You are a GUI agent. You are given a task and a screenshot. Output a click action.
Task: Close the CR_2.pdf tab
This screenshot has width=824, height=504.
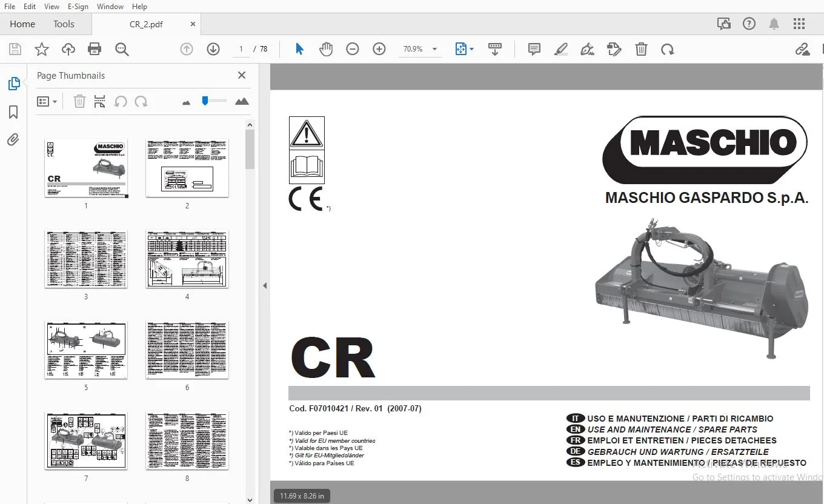tap(193, 24)
